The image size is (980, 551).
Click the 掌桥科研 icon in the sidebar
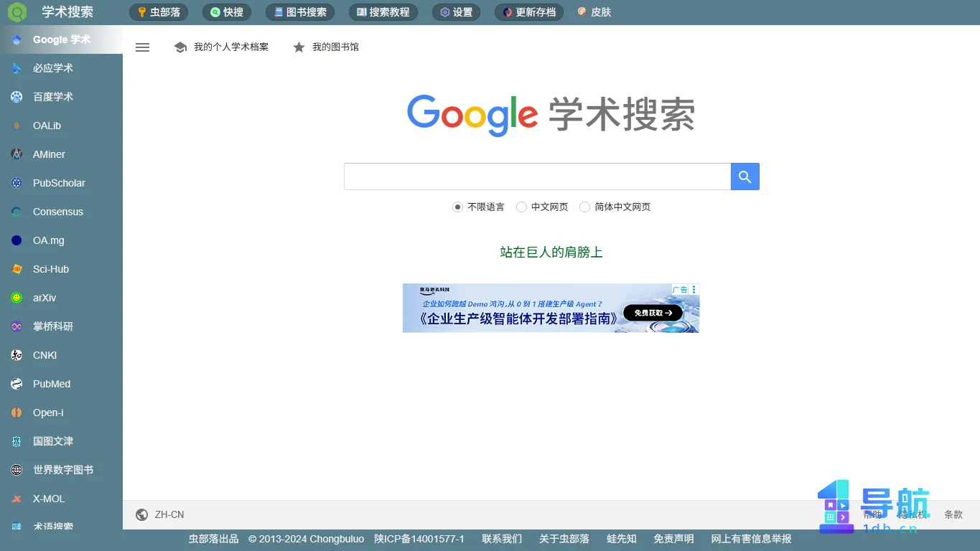point(17,326)
